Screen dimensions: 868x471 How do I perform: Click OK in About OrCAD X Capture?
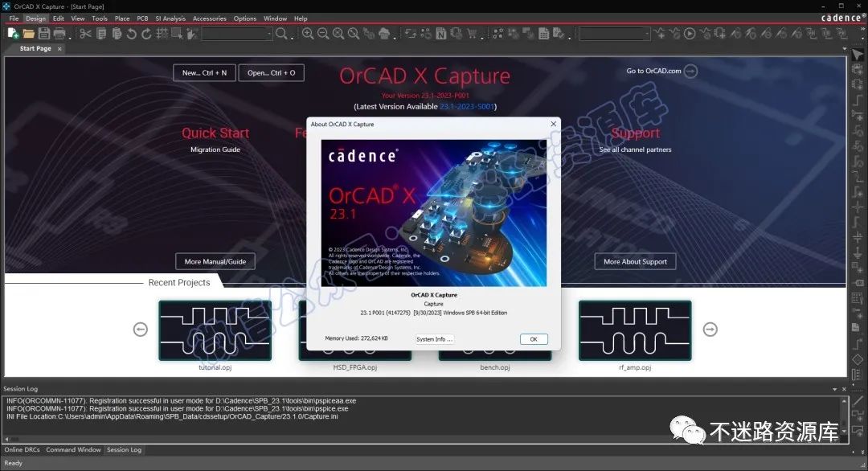click(x=534, y=339)
